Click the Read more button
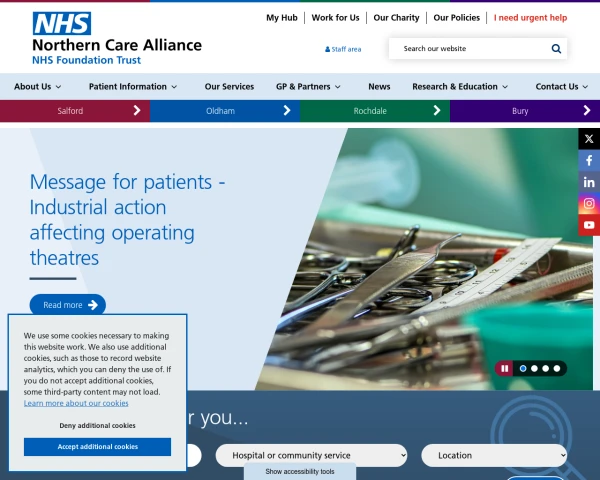Screen dimensions: 600x480 point(68,305)
